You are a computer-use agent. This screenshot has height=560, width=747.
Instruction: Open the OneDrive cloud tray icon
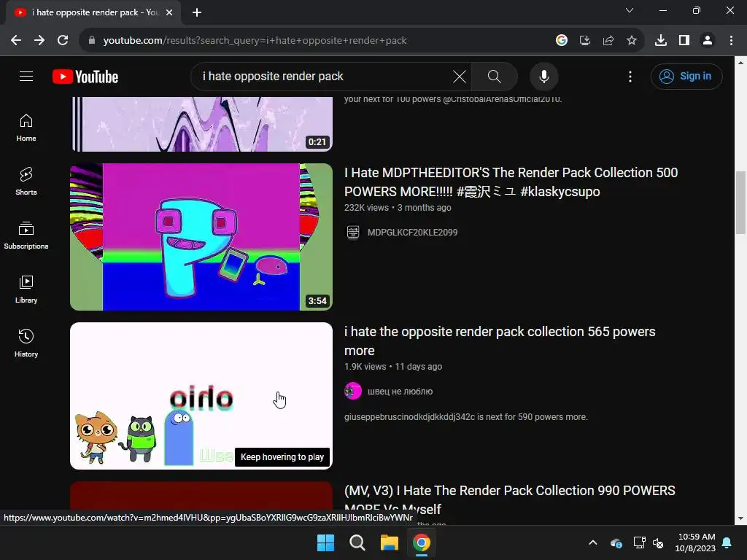pos(616,542)
